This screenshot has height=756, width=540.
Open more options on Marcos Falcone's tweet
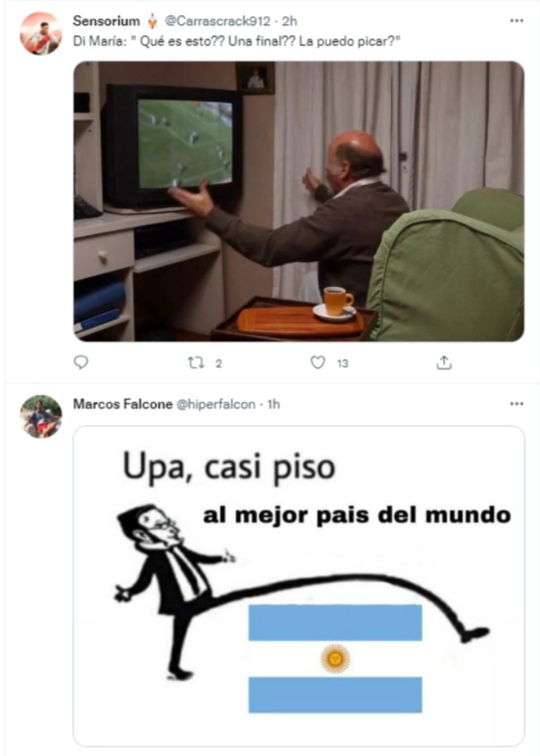pyautogui.click(x=517, y=404)
